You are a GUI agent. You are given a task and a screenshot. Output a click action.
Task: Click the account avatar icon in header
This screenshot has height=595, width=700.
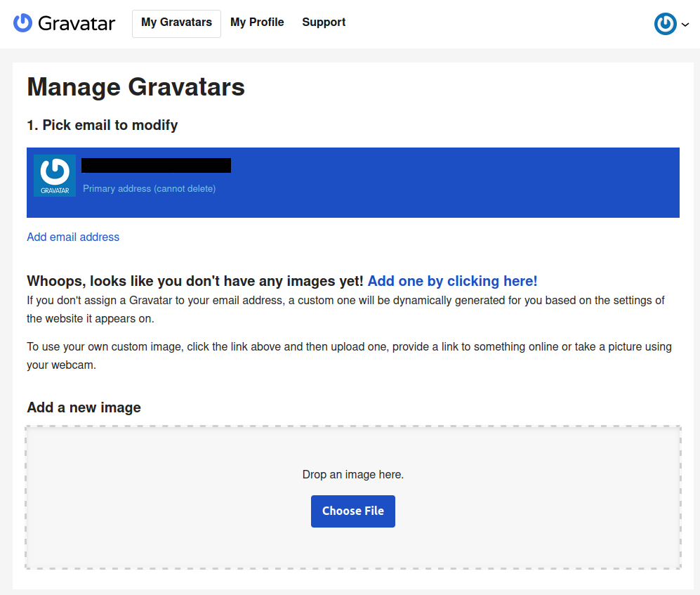pyautogui.click(x=665, y=24)
